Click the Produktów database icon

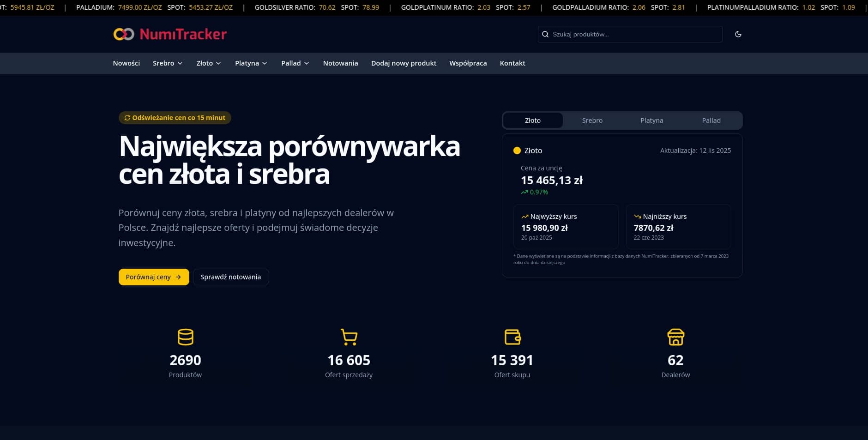185,337
